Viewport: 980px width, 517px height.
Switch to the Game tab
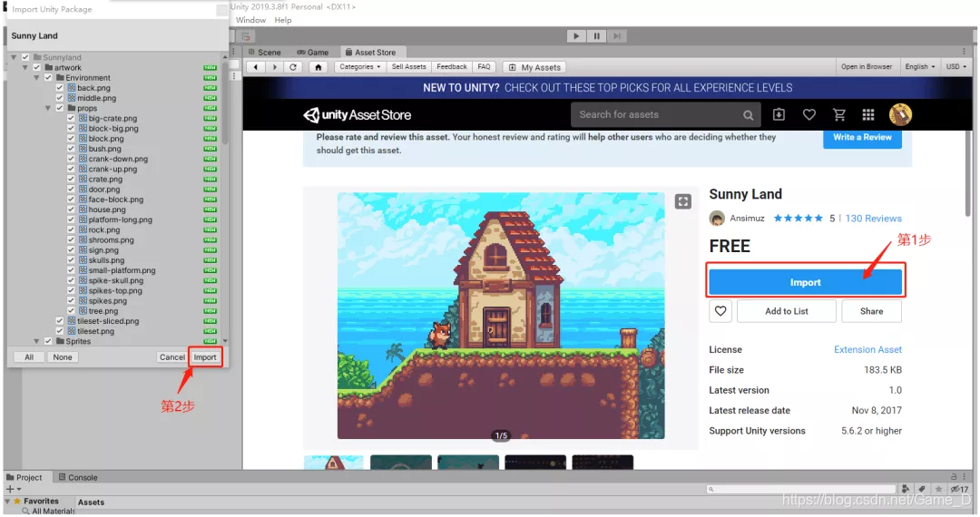(x=312, y=53)
